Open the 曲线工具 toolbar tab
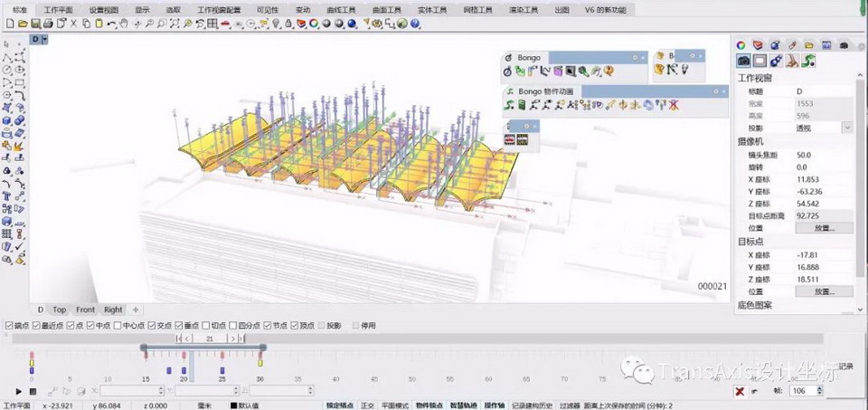Viewport: 868px width, 410px height. tap(342, 9)
